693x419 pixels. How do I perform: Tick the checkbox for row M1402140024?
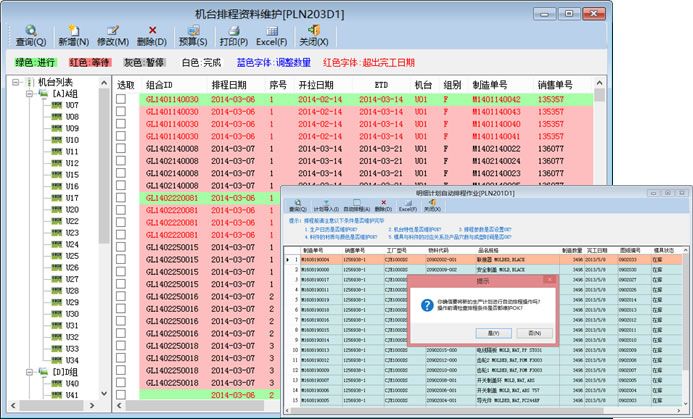[121, 161]
